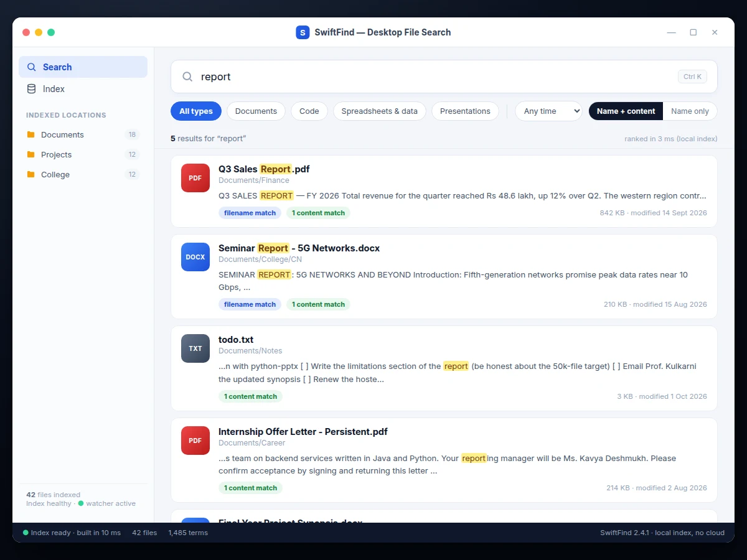Viewport: 747px width, 560px height.
Task: Click the Documents/College/CN path text
Action: pyautogui.click(x=260, y=259)
